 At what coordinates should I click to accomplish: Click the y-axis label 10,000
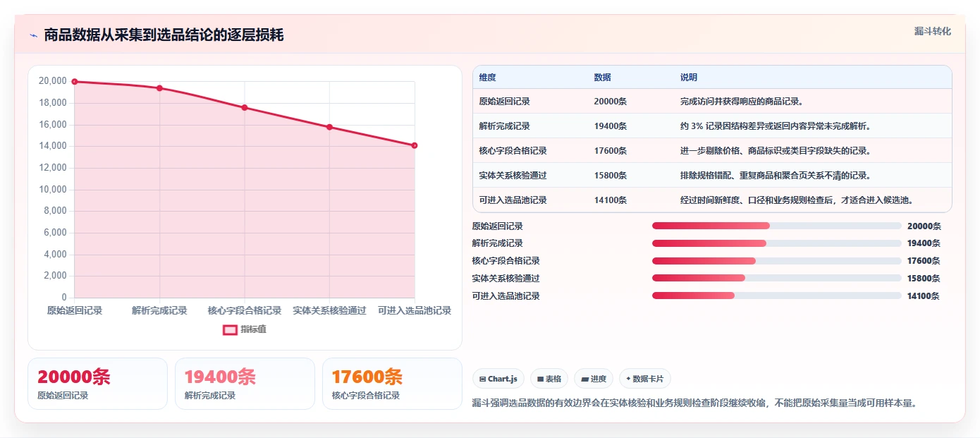pyautogui.click(x=52, y=189)
